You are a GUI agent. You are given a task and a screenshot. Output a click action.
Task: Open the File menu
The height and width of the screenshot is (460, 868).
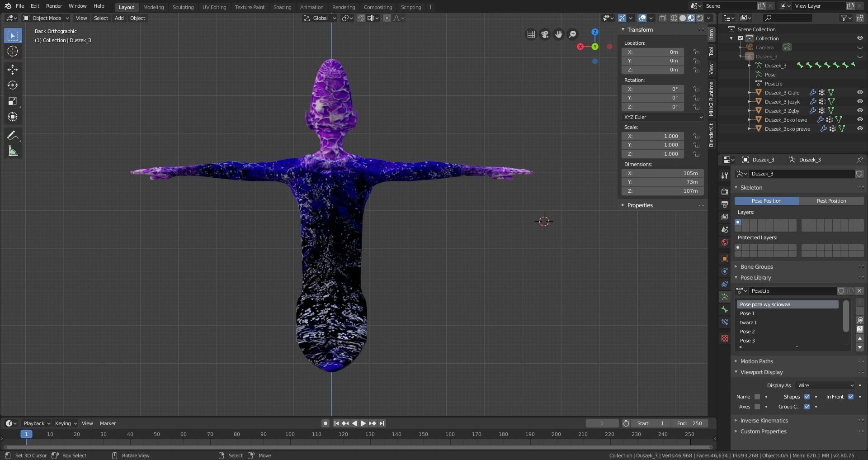point(20,6)
